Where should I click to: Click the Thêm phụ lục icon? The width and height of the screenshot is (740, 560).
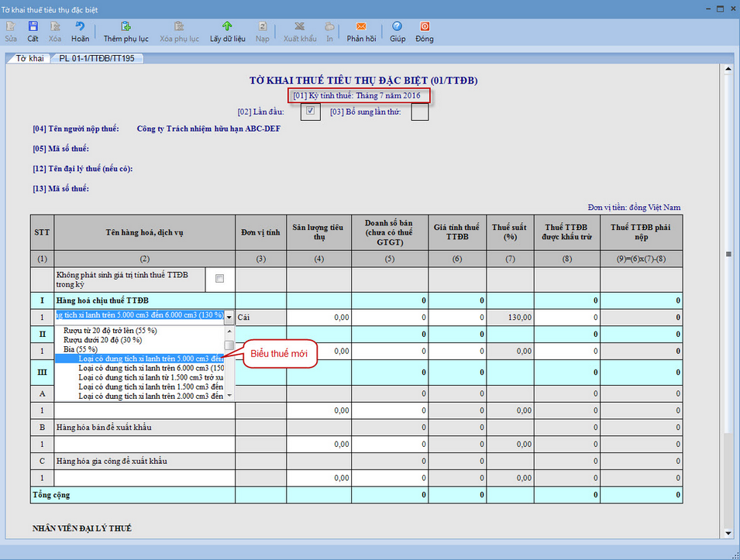126,26
